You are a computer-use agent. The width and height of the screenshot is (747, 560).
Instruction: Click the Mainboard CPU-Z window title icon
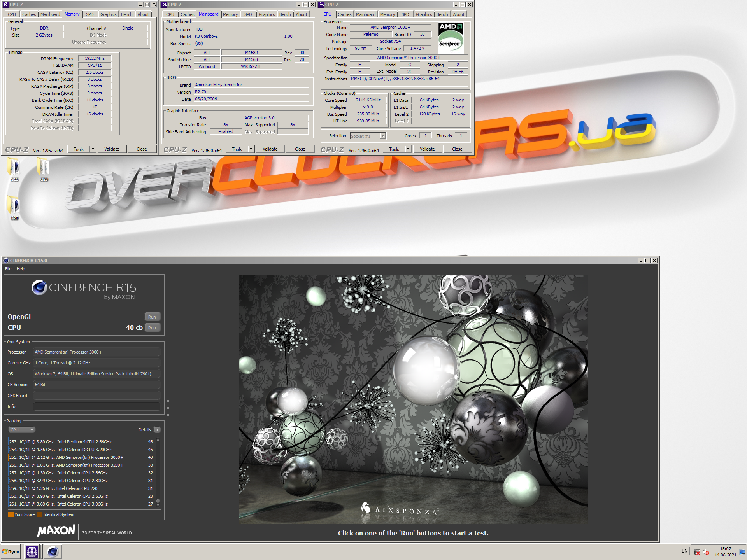tap(164, 4)
